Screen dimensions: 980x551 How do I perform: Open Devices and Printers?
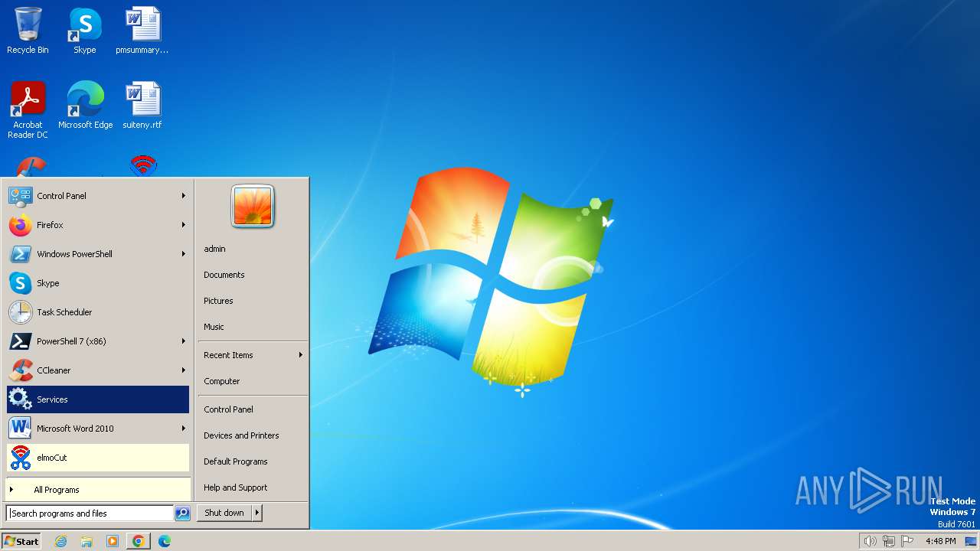tap(241, 435)
